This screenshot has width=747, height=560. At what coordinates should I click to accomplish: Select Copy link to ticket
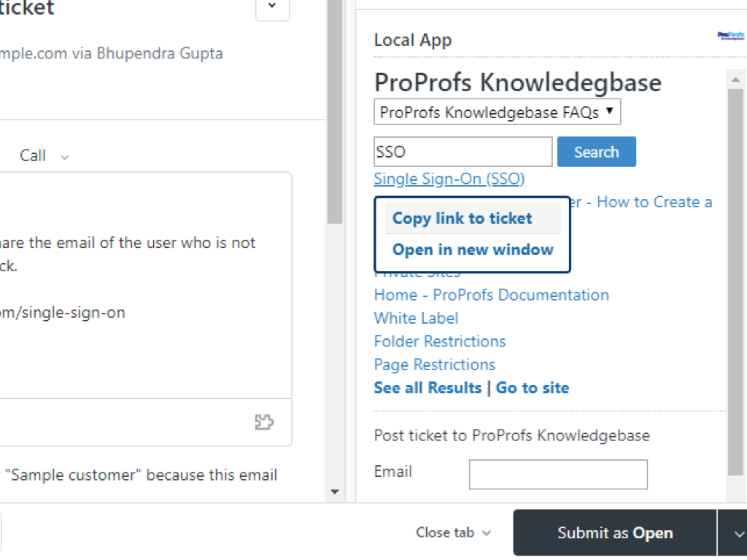[x=462, y=218]
